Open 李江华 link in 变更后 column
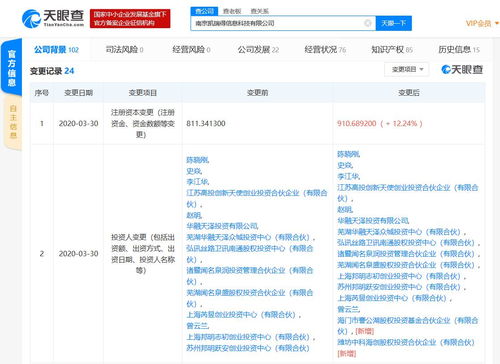Screen dimensions: 500x364 coord(349,176)
